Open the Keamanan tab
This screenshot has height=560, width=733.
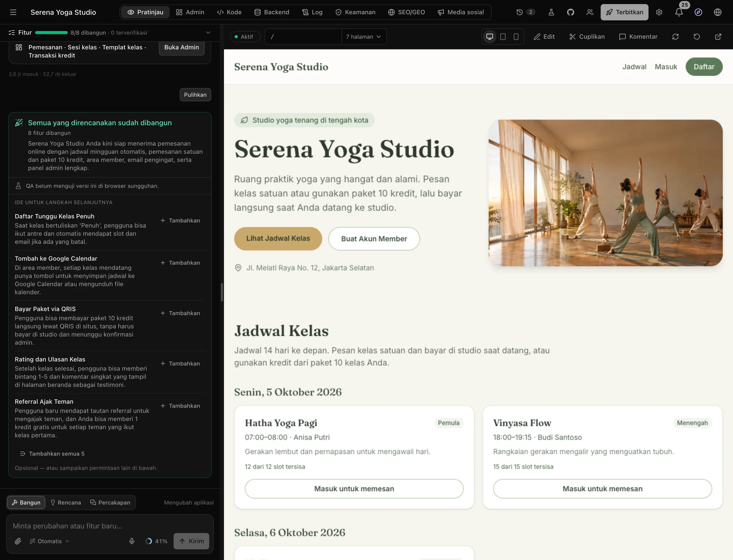355,12
